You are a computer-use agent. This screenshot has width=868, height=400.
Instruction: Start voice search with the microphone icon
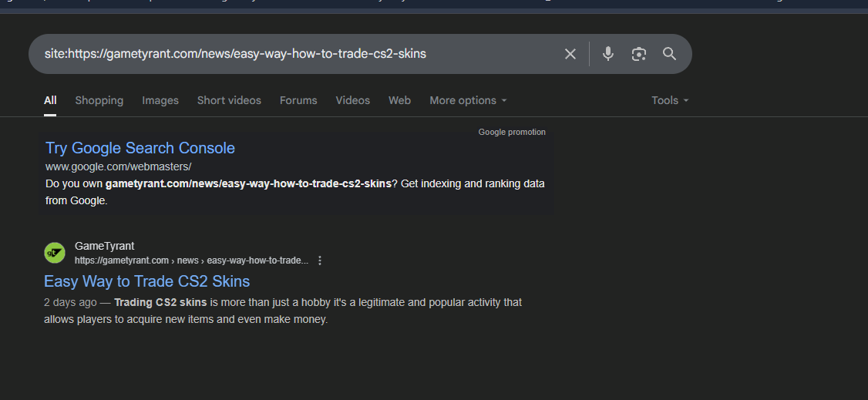point(607,54)
